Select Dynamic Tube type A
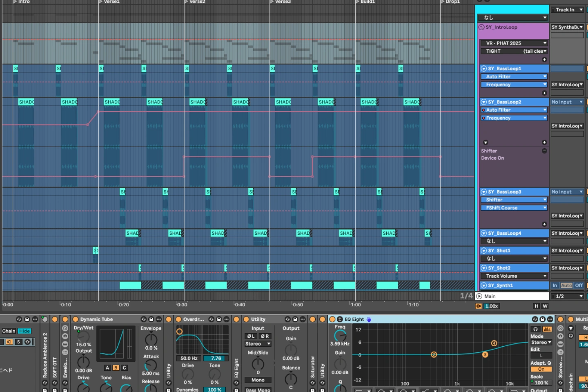The height and width of the screenshot is (392, 588). pyautogui.click(x=108, y=368)
